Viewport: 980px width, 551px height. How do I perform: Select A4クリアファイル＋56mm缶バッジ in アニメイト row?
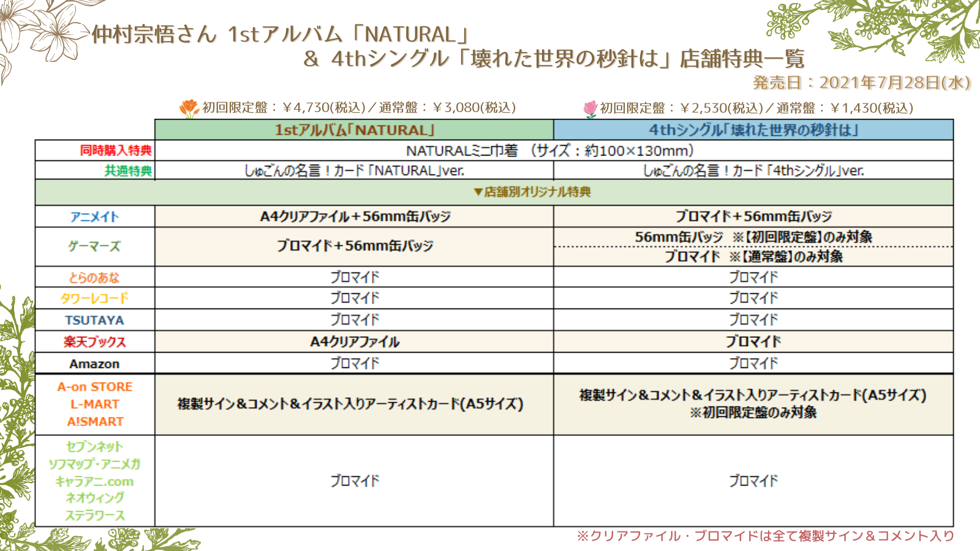pos(355,217)
